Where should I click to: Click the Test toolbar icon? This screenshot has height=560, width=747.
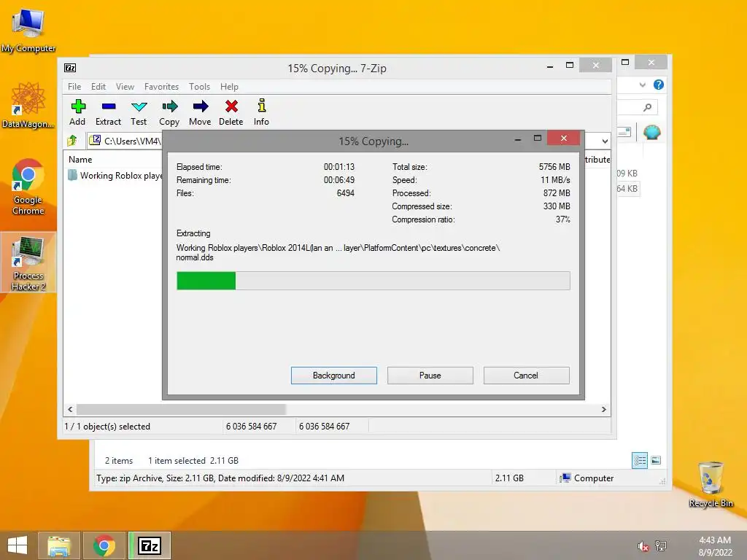[139, 112]
